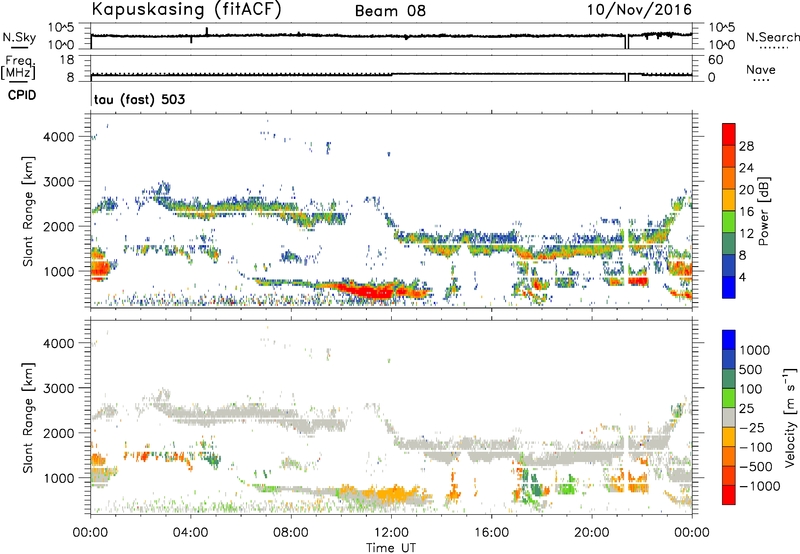Click the '2000' tick on velocity panel axis

point(58,433)
